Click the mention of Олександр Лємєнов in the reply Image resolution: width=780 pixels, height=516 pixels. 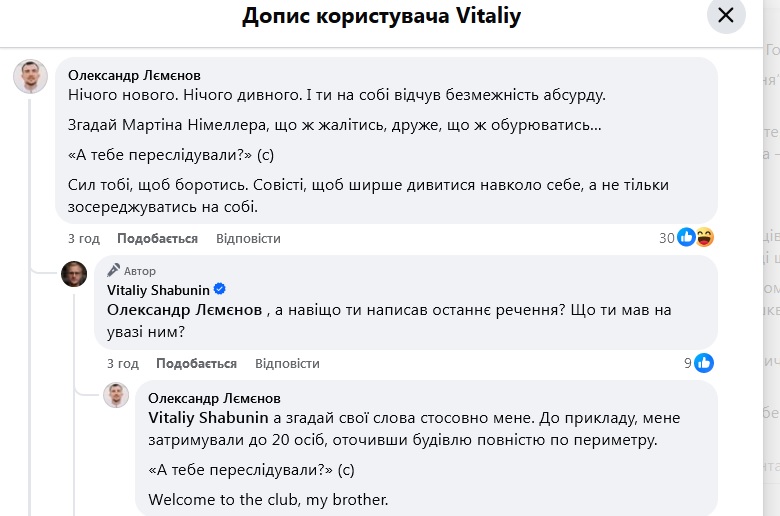tap(184, 310)
